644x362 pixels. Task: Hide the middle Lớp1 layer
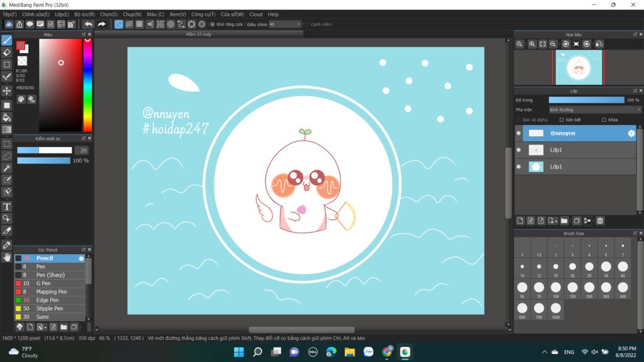click(x=519, y=150)
